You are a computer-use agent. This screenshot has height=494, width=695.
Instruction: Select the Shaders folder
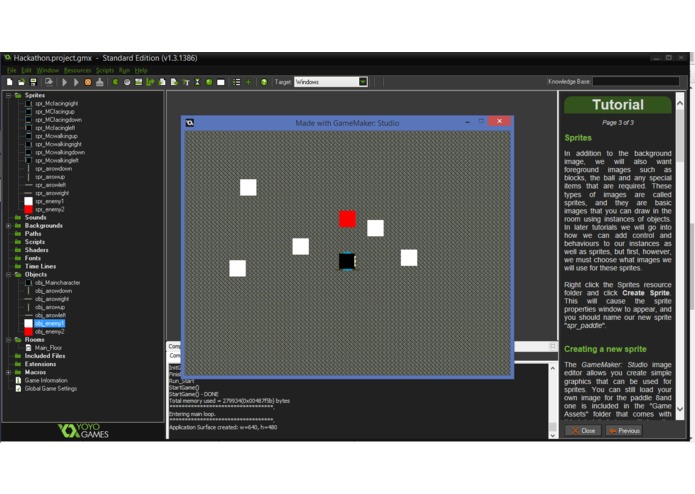[x=36, y=250]
